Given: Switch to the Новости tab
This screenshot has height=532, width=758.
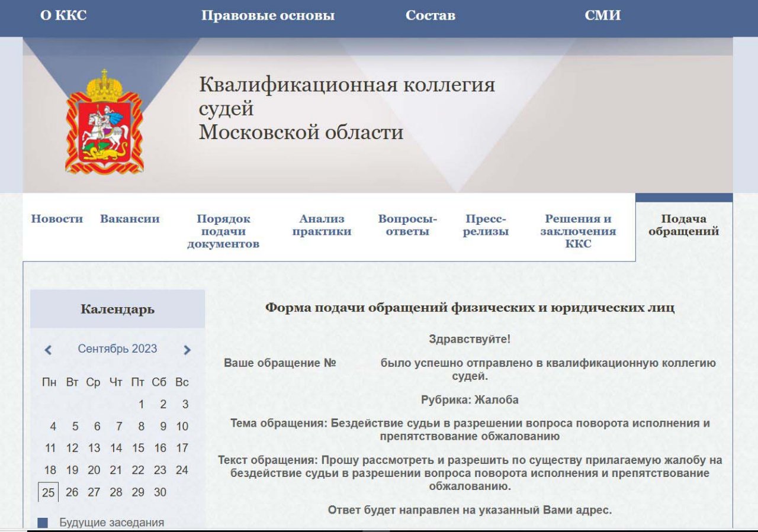Looking at the screenshot, I should coord(57,219).
